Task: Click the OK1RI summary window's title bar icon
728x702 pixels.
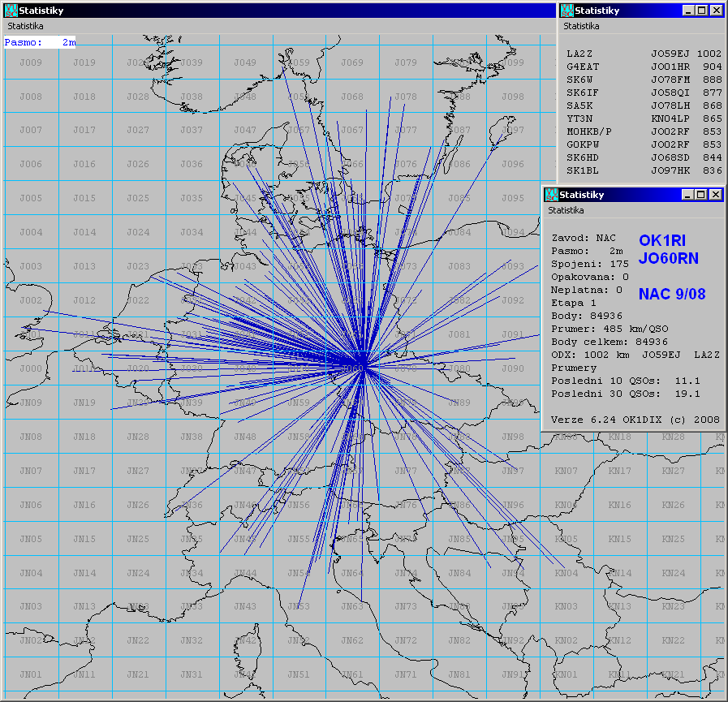Action: pyautogui.click(x=550, y=195)
